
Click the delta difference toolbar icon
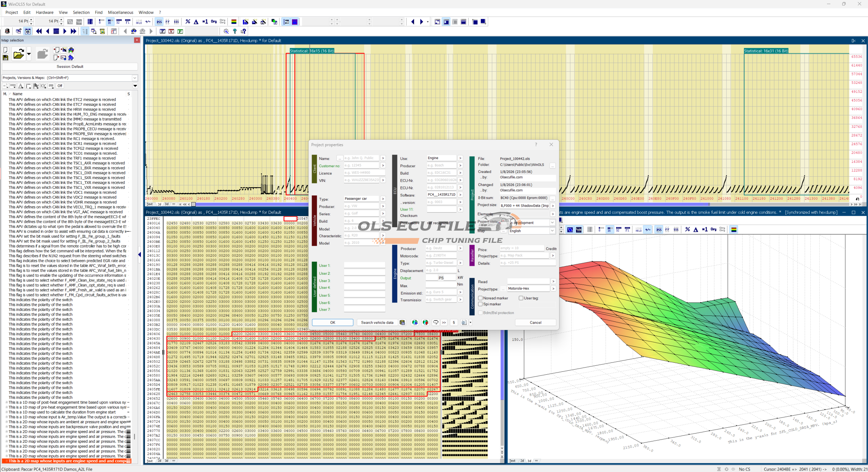196,22
